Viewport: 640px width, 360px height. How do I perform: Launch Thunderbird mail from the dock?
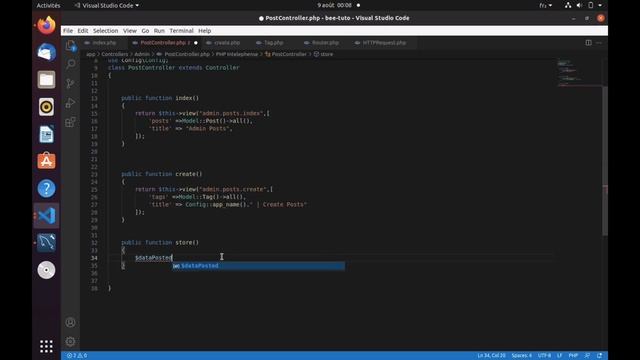[x=47, y=53]
